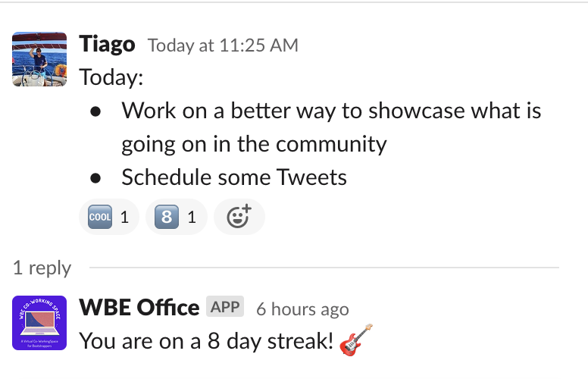
Task: Click the guitar emoji in the streak message
Action: (357, 340)
